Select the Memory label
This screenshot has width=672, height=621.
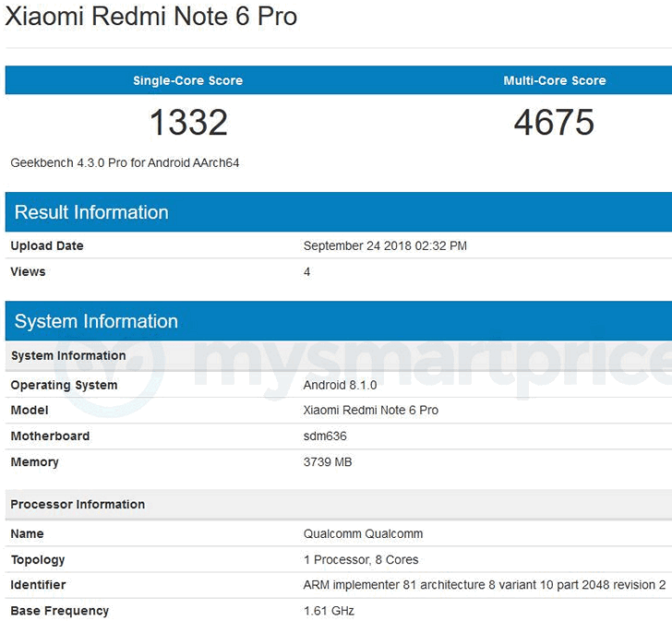tap(35, 462)
